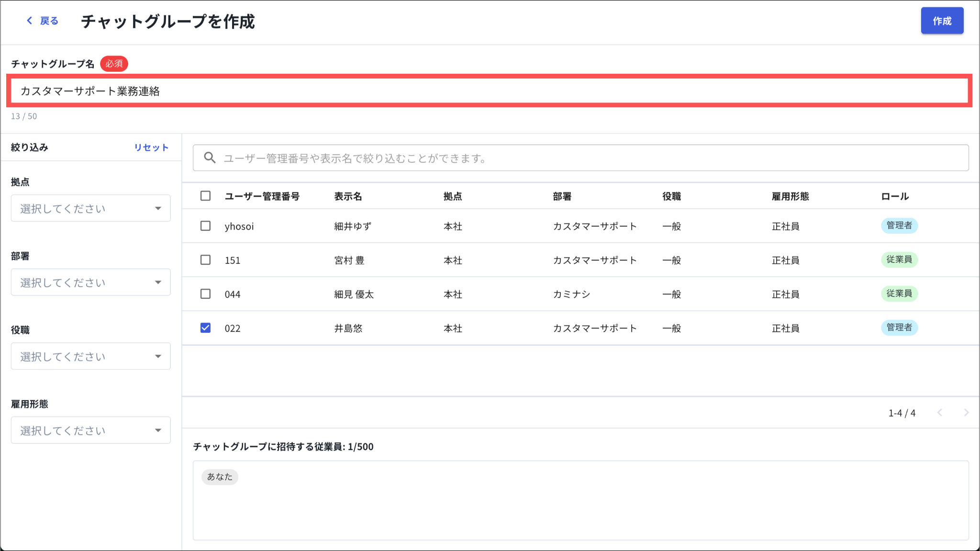Click the 必須 required badge
The width and height of the screenshot is (980, 551).
114,64
